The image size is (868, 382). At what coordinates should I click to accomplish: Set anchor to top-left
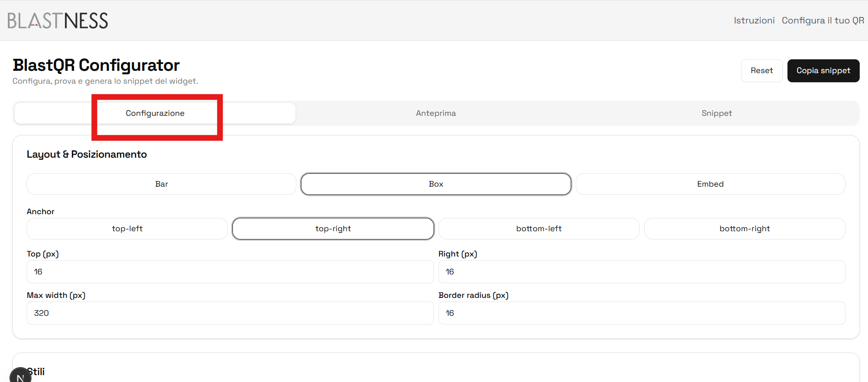pyautogui.click(x=127, y=229)
